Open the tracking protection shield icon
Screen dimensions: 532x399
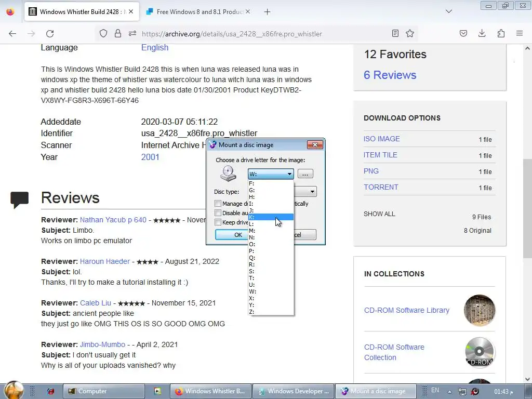103,34
